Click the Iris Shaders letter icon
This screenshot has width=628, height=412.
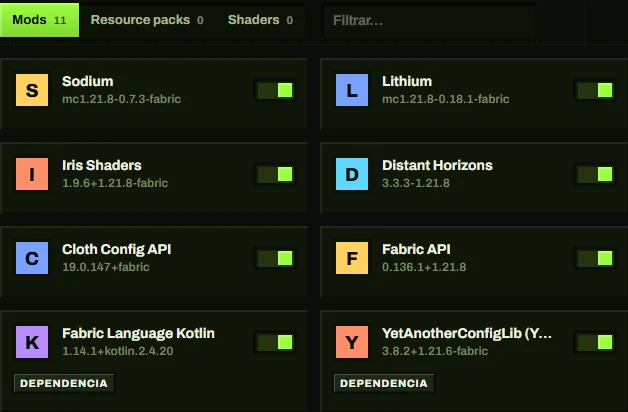[32, 174]
